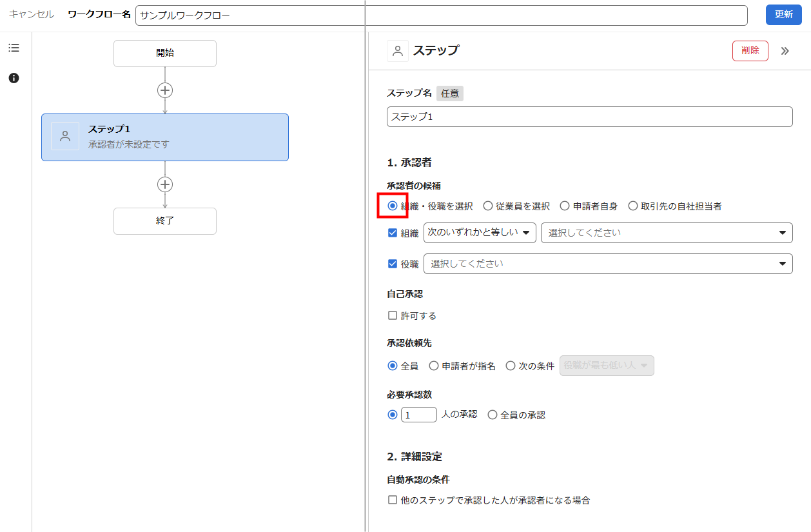Add a step with plus icon above 終了

point(165,184)
